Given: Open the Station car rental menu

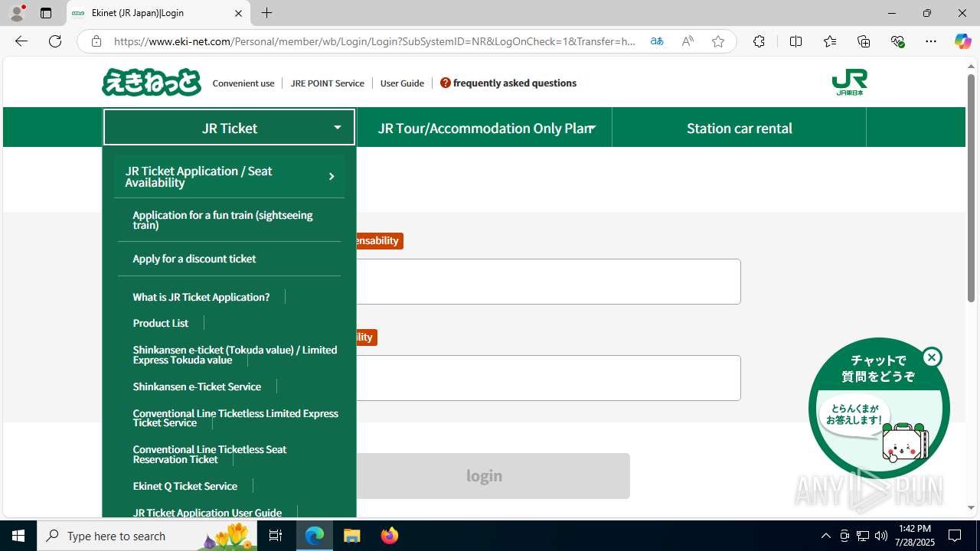Looking at the screenshot, I should coord(739,127).
